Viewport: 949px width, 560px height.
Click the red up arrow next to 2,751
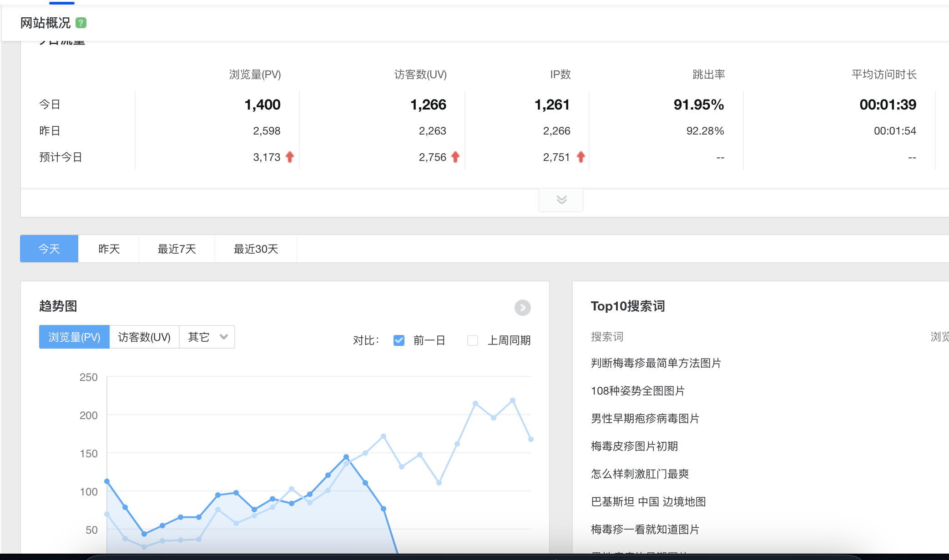click(x=581, y=157)
